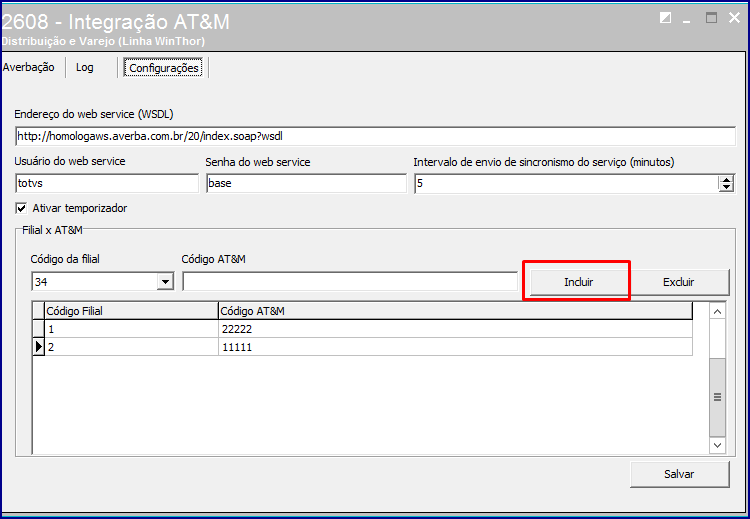This screenshot has width=750, height=519.
Task: Click the Código Filial column header
Action: (x=131, y=311)
